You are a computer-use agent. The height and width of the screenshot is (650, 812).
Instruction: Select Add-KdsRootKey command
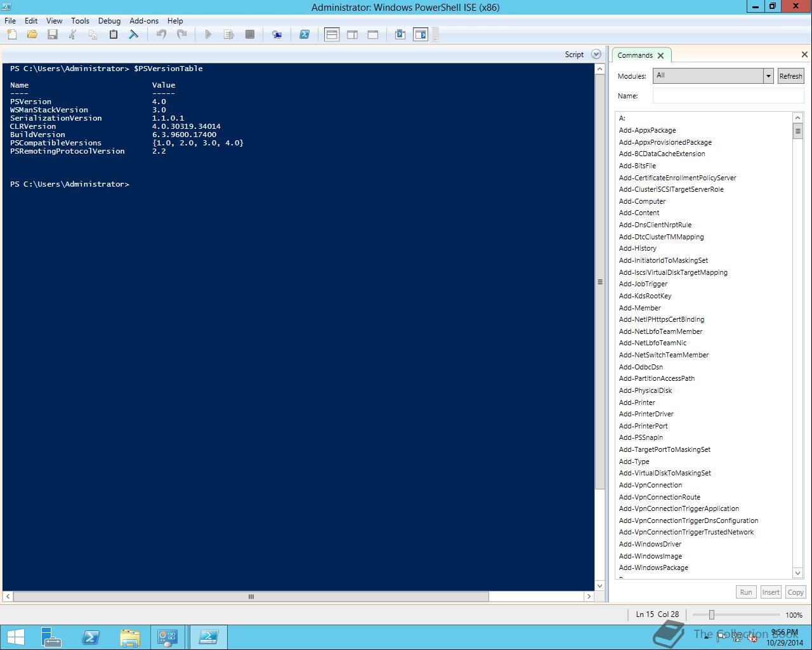(x=645, y=296)
